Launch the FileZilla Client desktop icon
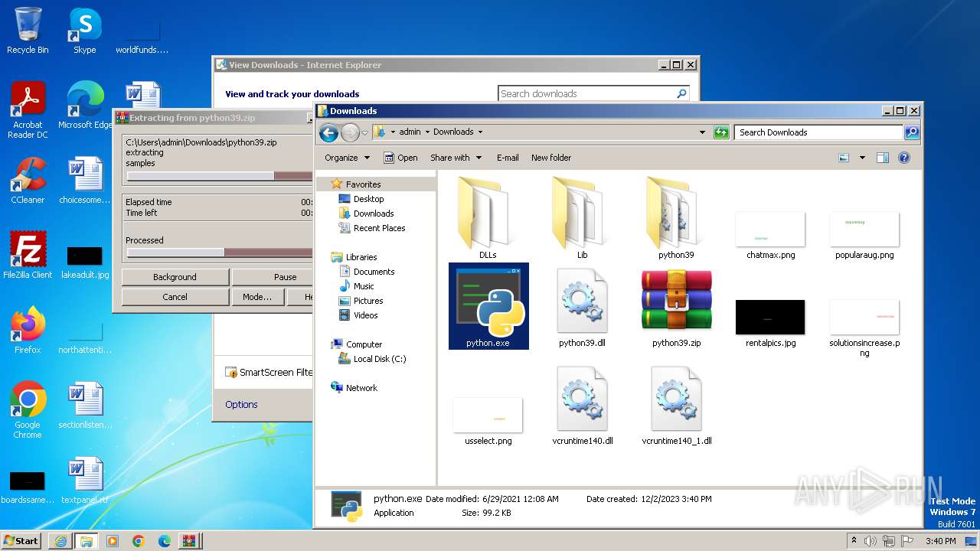 coord(28,256)
